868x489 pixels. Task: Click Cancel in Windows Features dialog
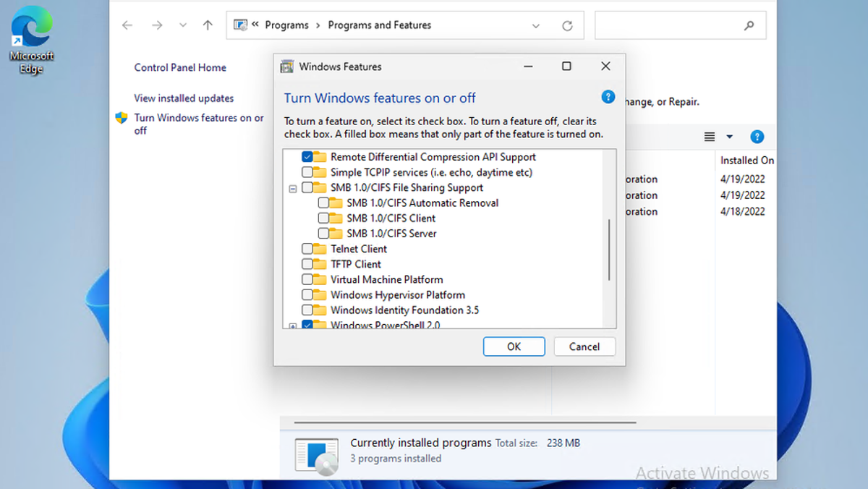tap(584, 346)
